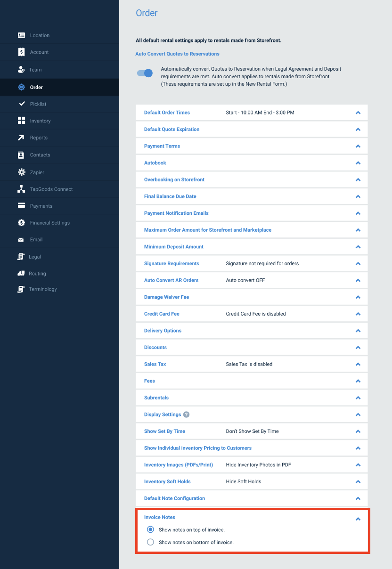392x569 pixels.
Task: Click the Team person icon
Action: click(21, 70)
